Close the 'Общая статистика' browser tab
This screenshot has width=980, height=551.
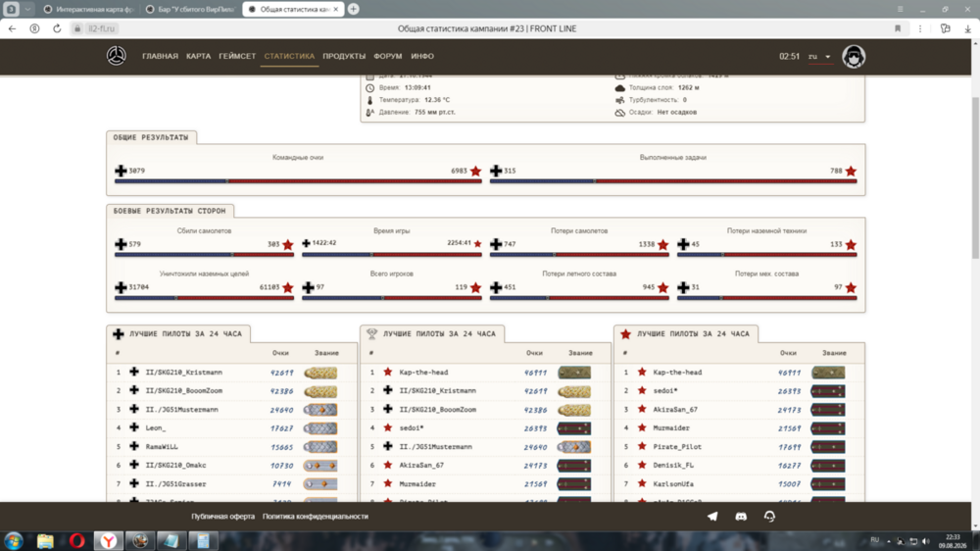click(335, 10)
